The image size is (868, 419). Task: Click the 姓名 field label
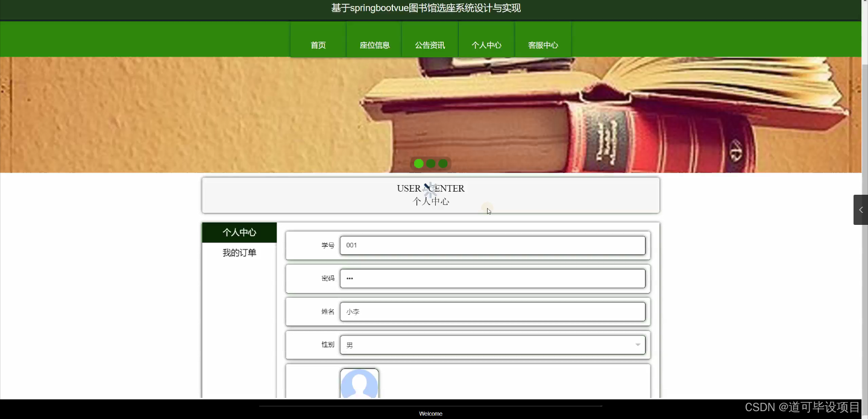click(328, 312)
